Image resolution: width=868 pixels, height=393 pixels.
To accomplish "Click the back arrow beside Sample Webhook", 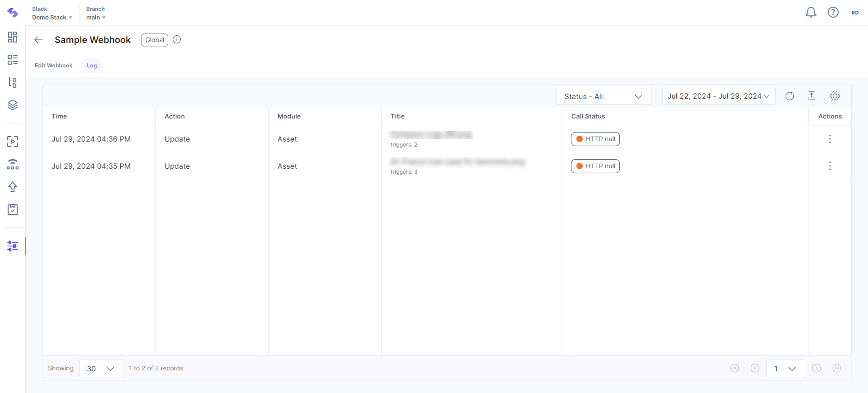I will click(x=38, y=40).
